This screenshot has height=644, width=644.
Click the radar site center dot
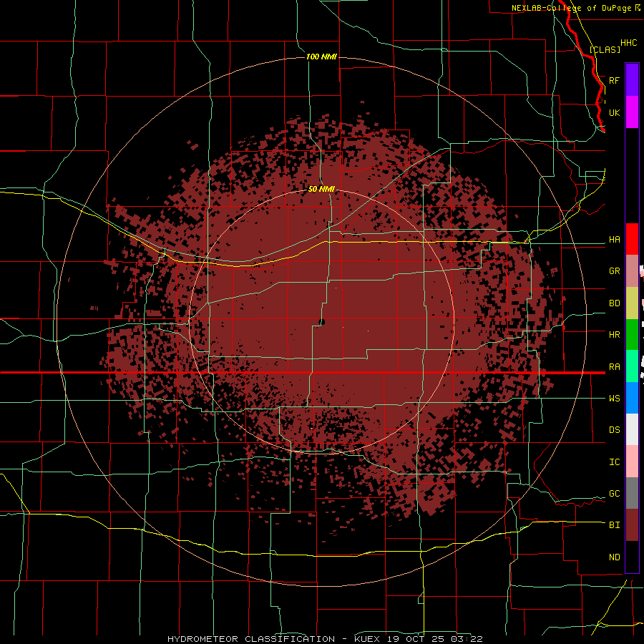(x=321, y=322)
